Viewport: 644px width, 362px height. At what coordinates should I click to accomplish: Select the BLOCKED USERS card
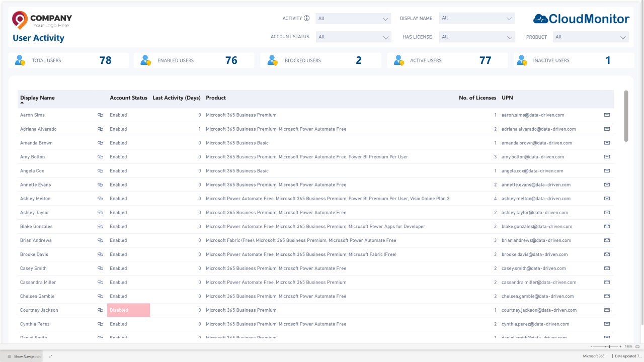pos(321,60)
